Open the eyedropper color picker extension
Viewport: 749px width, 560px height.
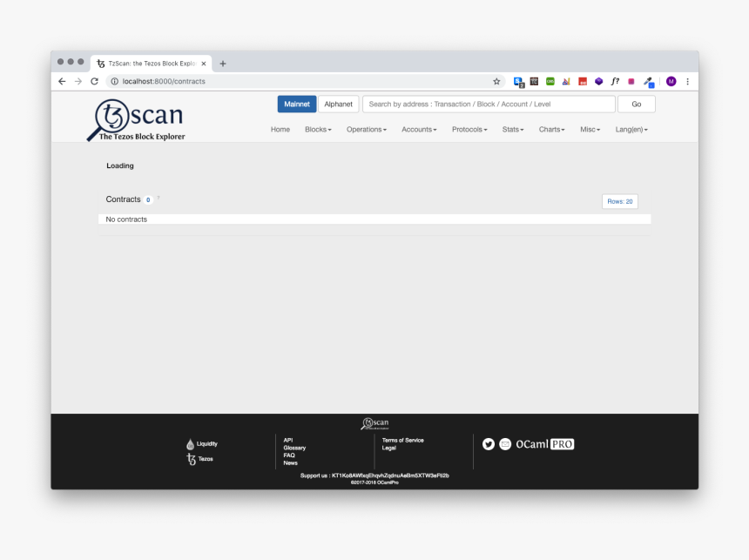point(648,81)
